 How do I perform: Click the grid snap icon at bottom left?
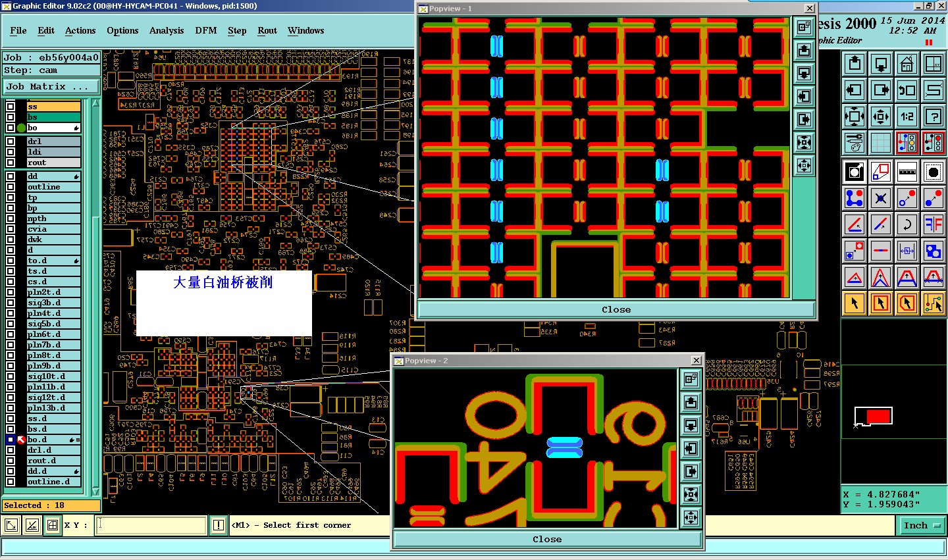pos(53,525)
